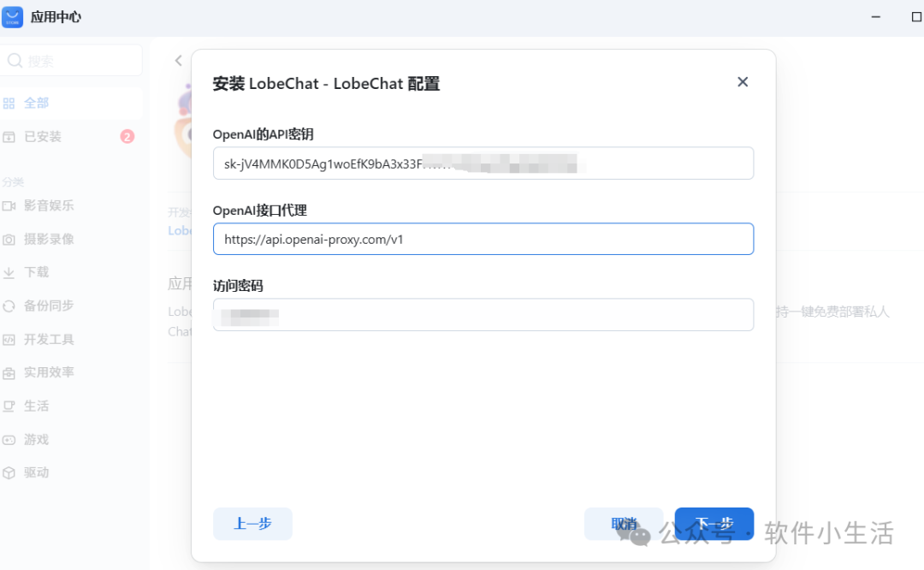
Task: Select the 全部 category in sidebar
Action: point(71,104)
